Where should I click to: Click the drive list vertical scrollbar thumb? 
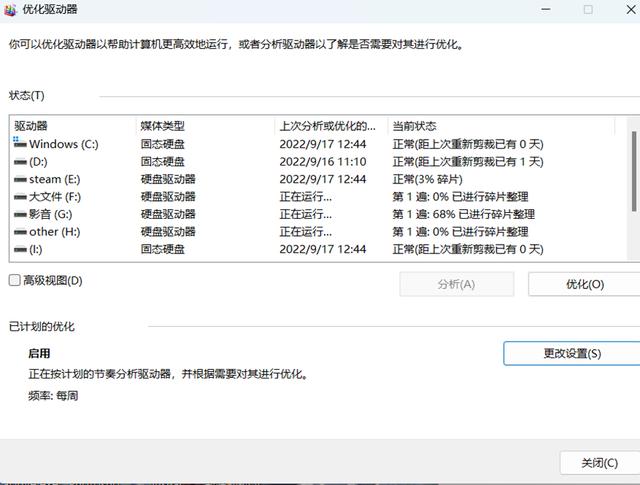click(x=634, y=171)
